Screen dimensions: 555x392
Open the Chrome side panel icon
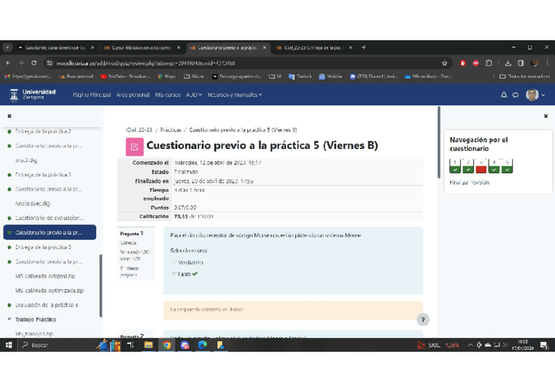coord(521,63)
